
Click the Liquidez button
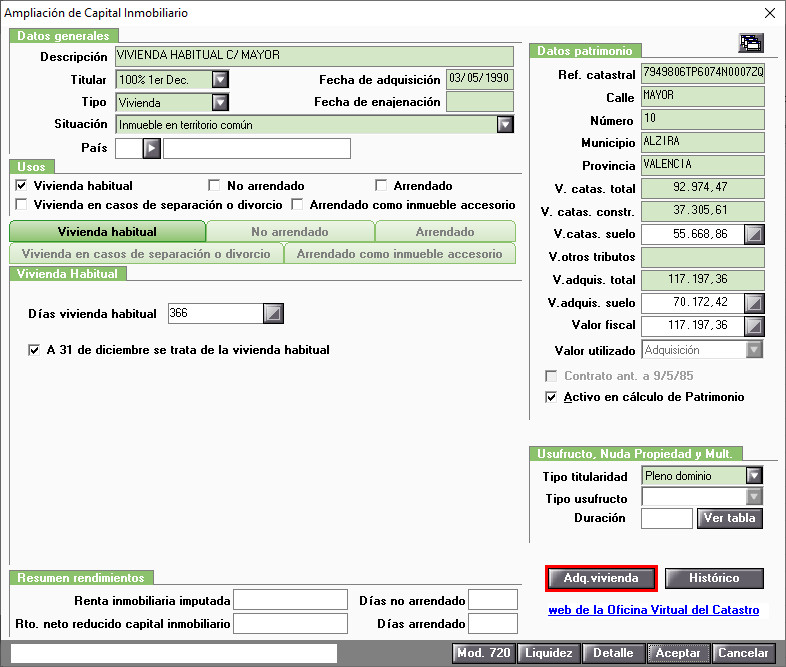click(x=549, y=653)
